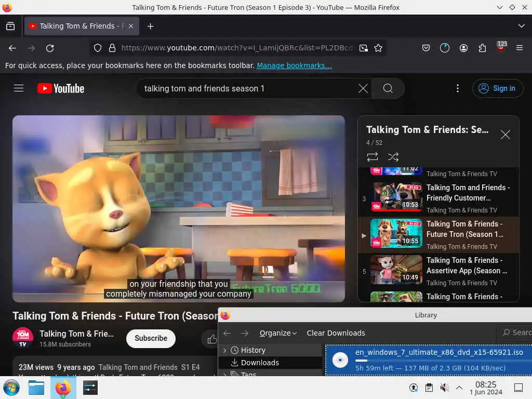Close the playlist panel
The image size is (532, 399).
505,135
